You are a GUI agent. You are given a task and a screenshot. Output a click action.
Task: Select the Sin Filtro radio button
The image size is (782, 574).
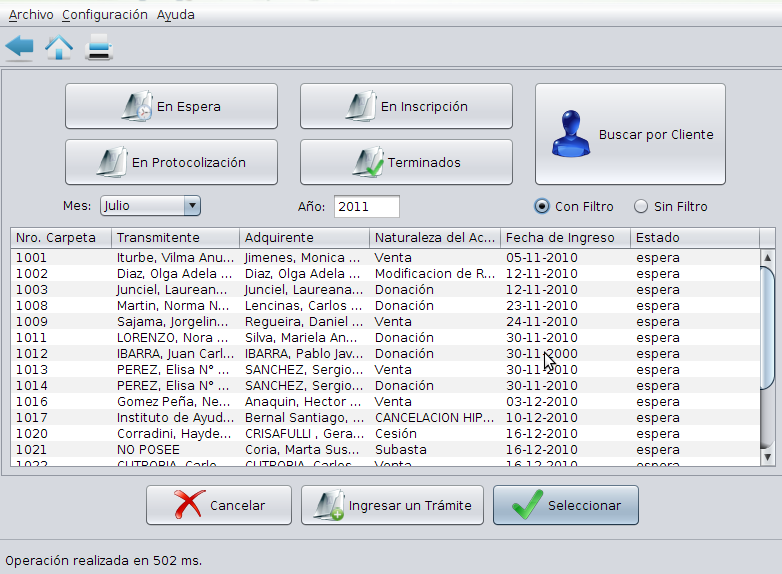641,207
